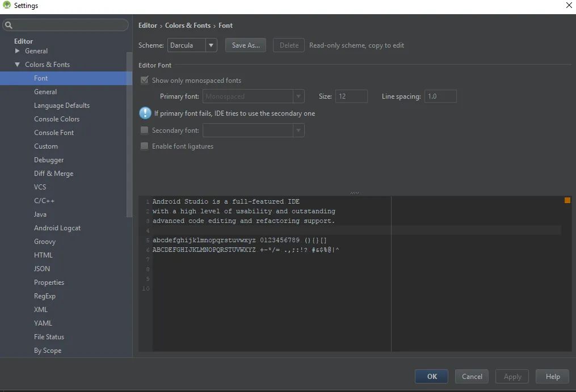Click the settings tree scrollbar
576x392 pixels.
(x=129, y=134)
